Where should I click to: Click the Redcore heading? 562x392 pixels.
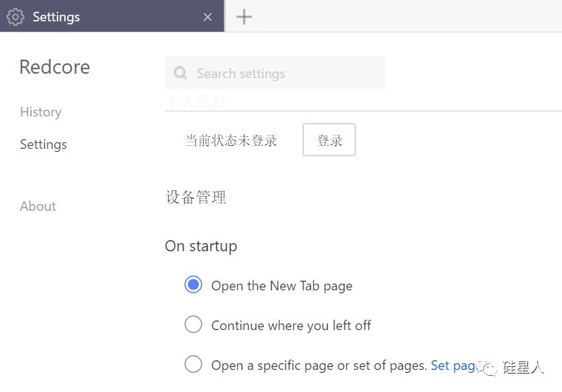55,67
